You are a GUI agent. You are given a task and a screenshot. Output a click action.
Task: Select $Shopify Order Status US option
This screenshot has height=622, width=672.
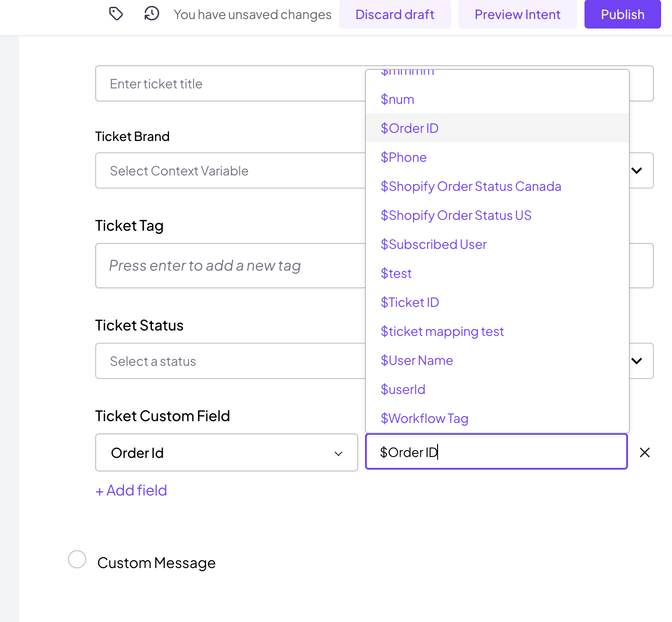click(x=497, y=215)
